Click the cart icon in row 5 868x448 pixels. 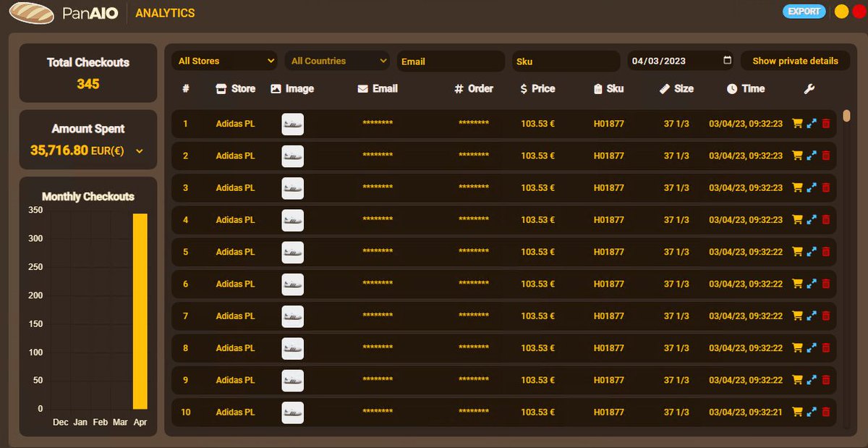pos(797,252)
